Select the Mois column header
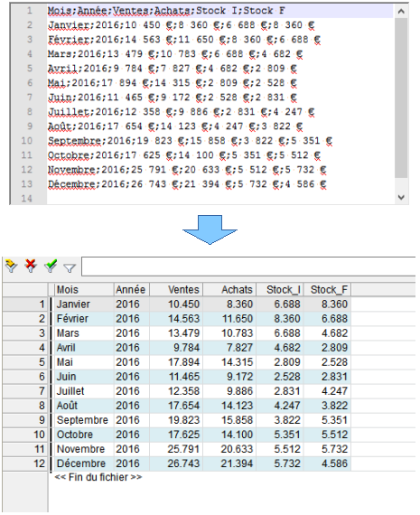 coord(84,290)
